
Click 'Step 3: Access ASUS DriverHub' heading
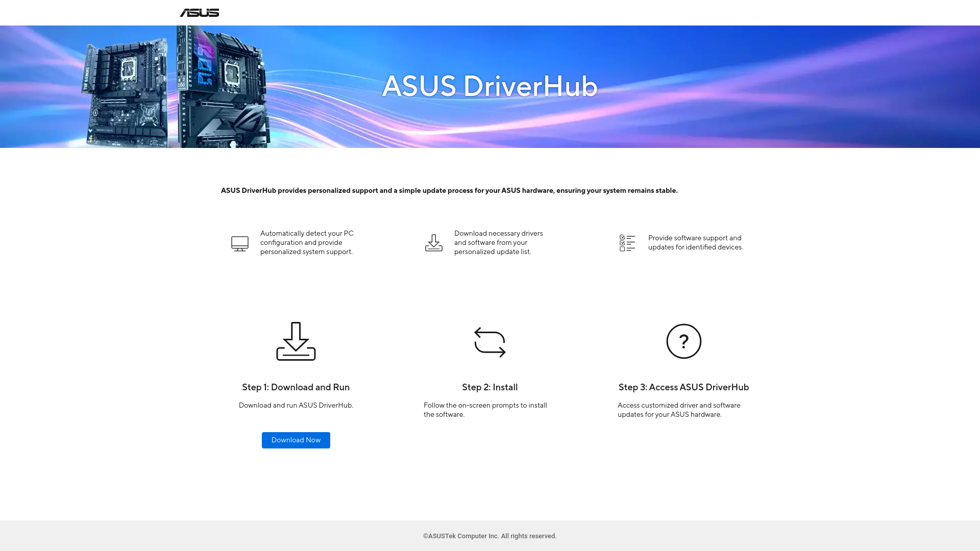click(684, 387)
